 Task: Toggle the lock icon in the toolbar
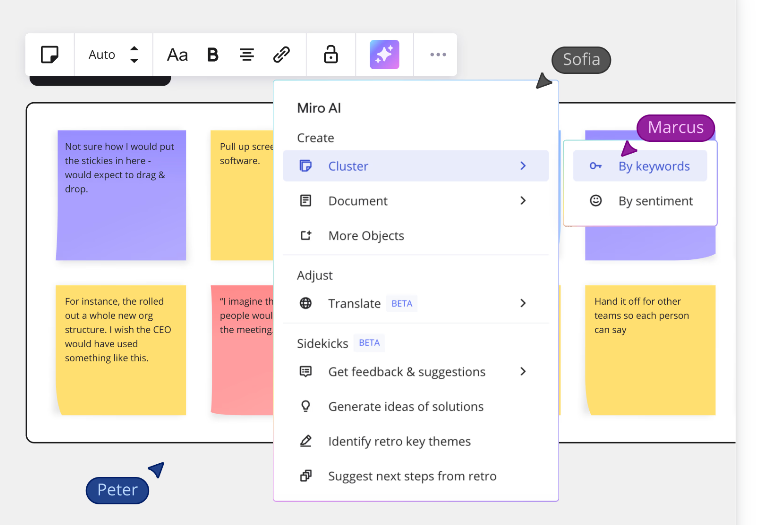tap(331, 55)
